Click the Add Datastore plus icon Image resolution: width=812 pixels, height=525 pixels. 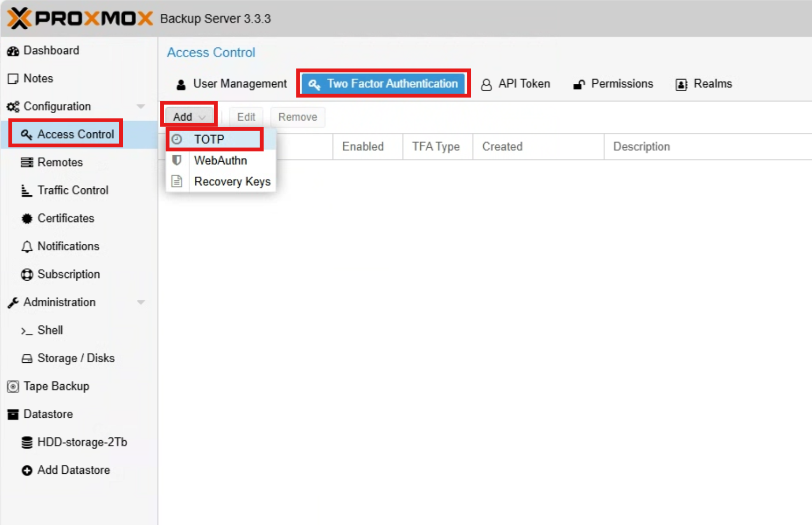27,471
